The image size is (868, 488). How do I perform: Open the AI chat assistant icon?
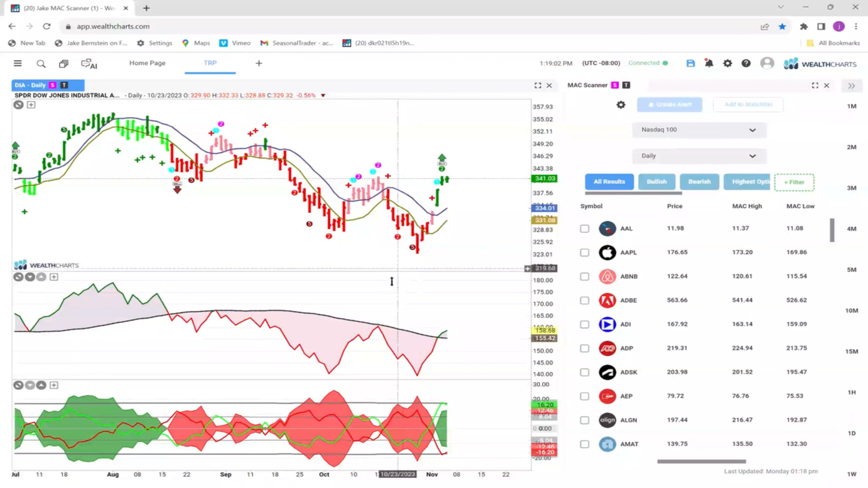[x=89, y=64]
